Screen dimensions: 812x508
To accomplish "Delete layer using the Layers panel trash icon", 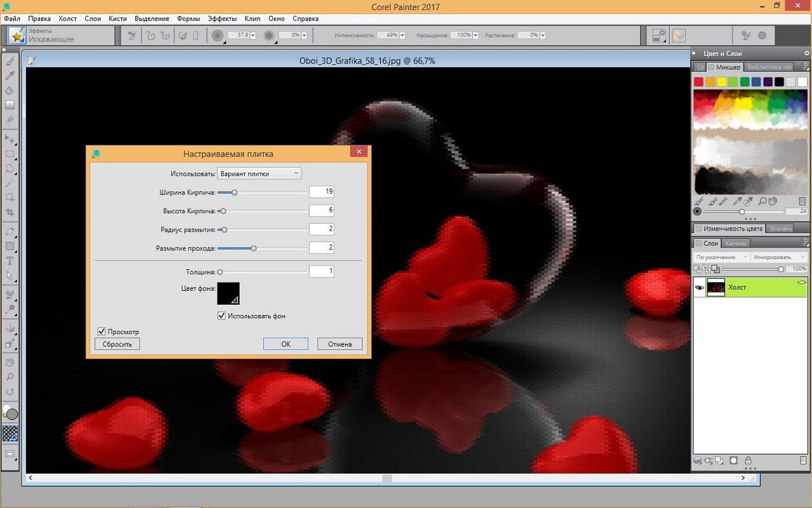I will [x=803, y=460].
